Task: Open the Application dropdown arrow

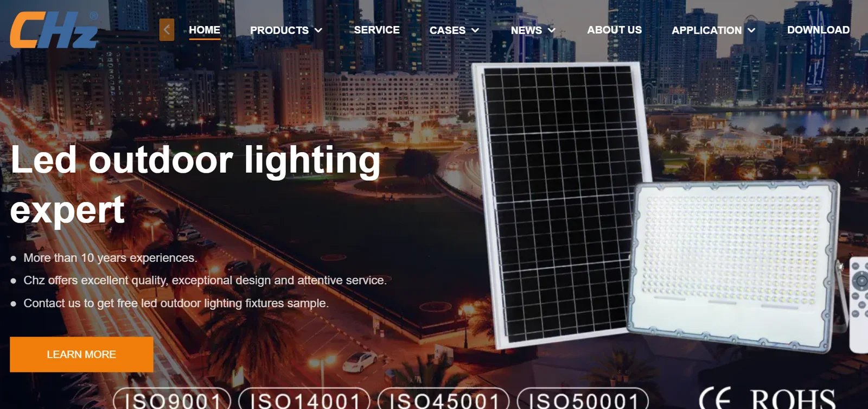Action: point(751,30)
